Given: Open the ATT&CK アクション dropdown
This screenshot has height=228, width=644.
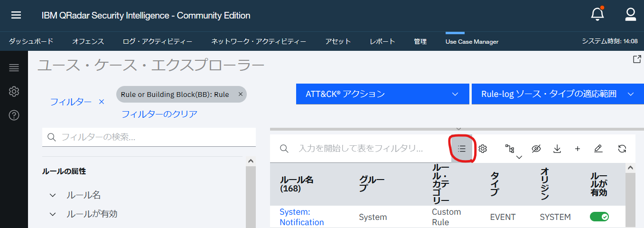Looking at the screenshot, I should 383,94.
